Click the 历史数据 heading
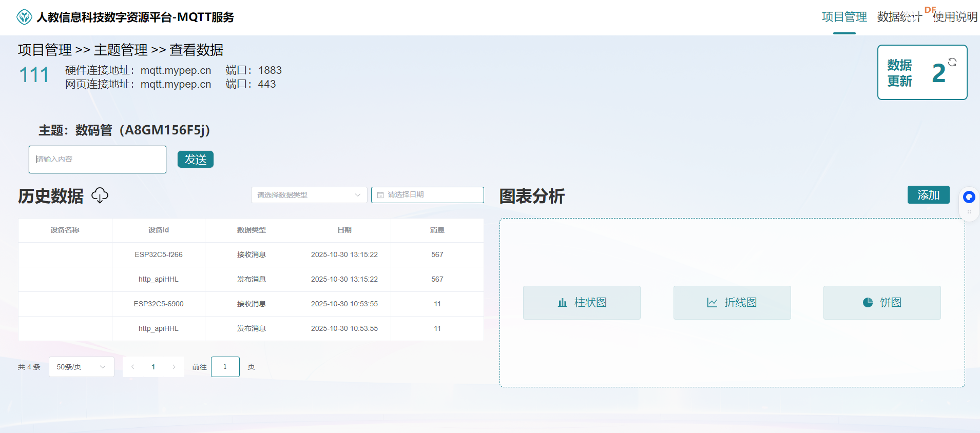 pyautogui.click(x=51, y=196)
